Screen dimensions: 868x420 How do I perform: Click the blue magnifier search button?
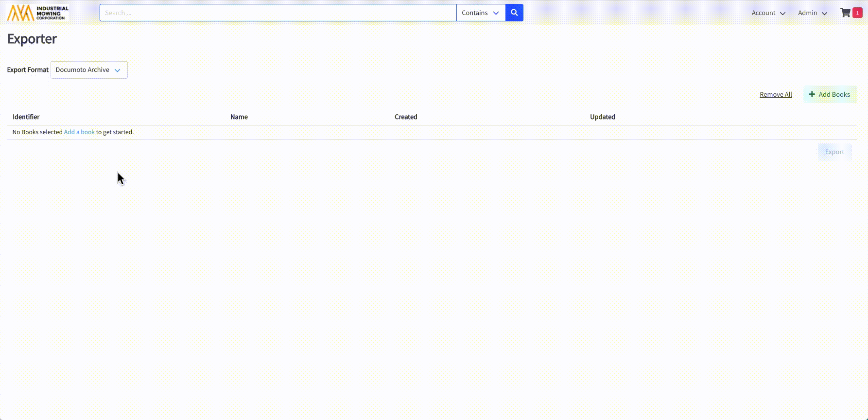(x=514, y=13)
